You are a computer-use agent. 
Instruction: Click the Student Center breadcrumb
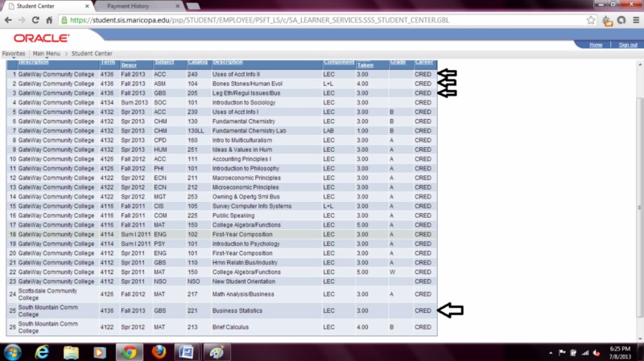[92, 54]
